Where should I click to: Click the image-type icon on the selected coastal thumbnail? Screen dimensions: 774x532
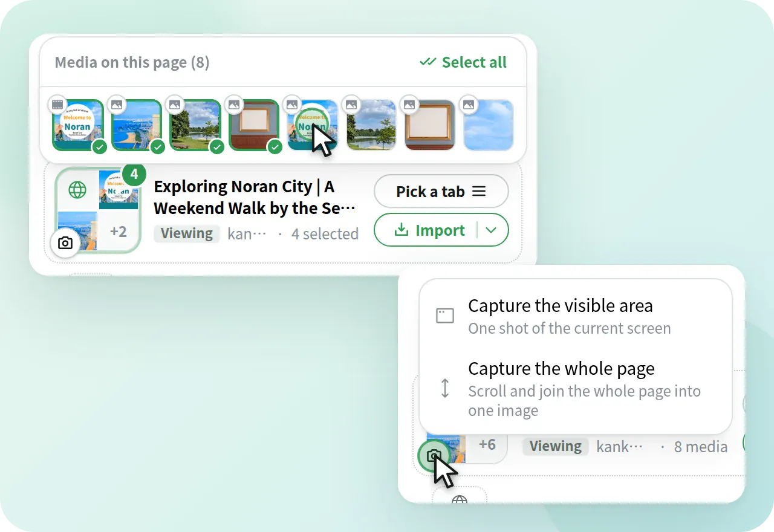(117, 105)
